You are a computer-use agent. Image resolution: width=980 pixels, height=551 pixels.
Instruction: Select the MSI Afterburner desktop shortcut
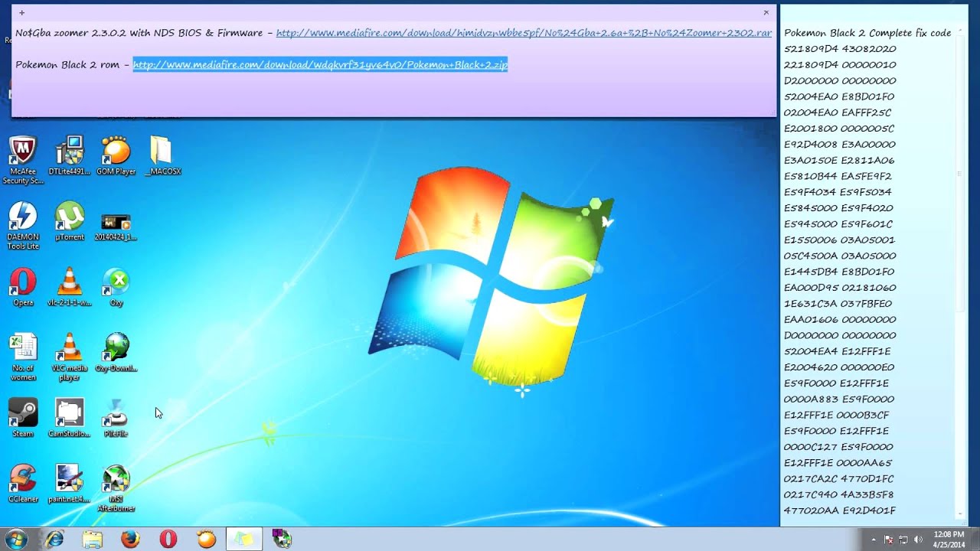tap(116, 487)
